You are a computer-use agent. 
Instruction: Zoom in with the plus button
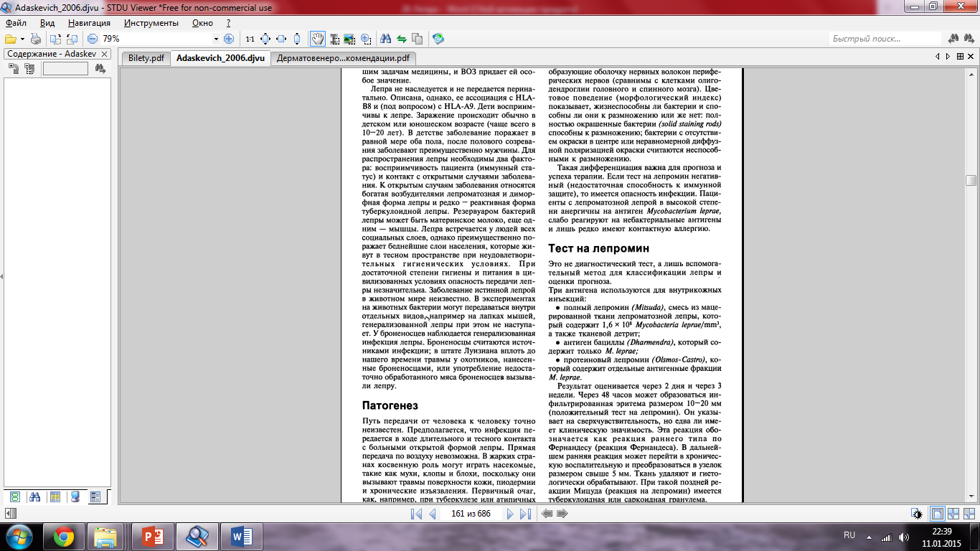point(228,39)
